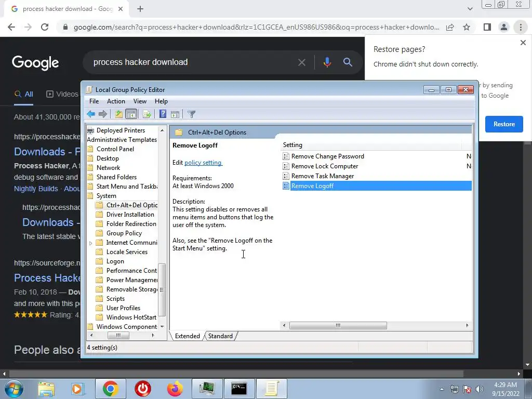Open Chrome profile icon

pyautogui.click(x=504, y=27)
